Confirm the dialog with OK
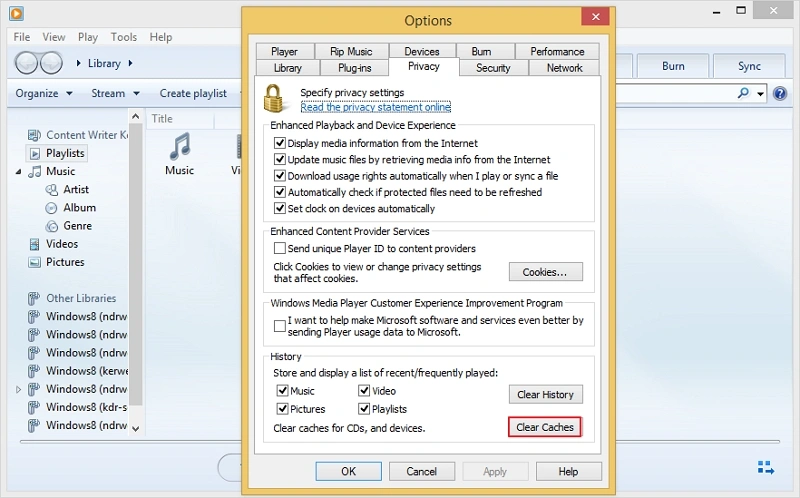800x498 pixels. pos(348,471)
